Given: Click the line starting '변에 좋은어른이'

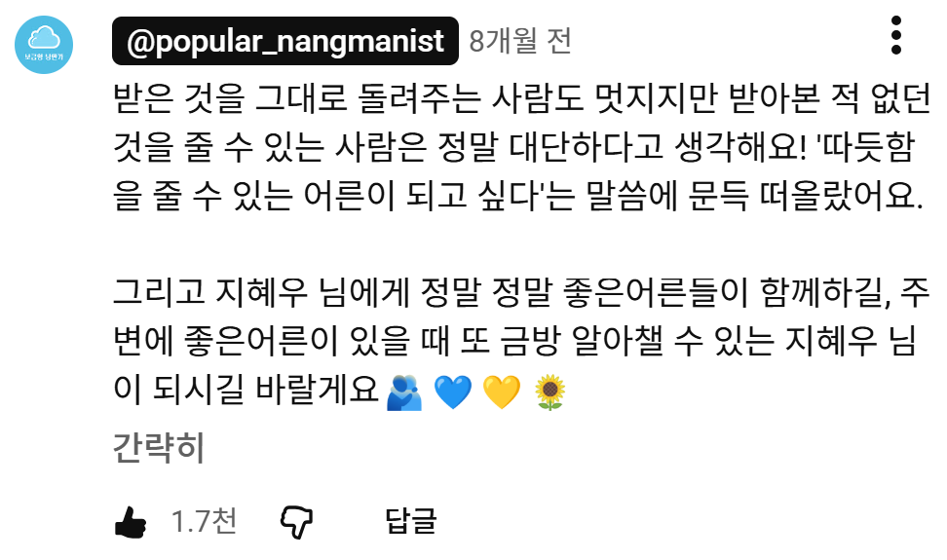Looking at the screenshot, I should coord(514,341).
